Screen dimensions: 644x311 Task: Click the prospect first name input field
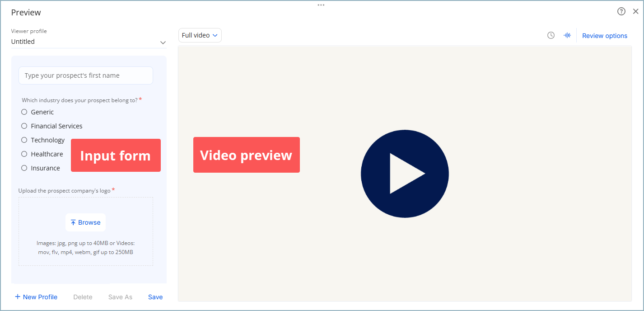tap(85, 75)
